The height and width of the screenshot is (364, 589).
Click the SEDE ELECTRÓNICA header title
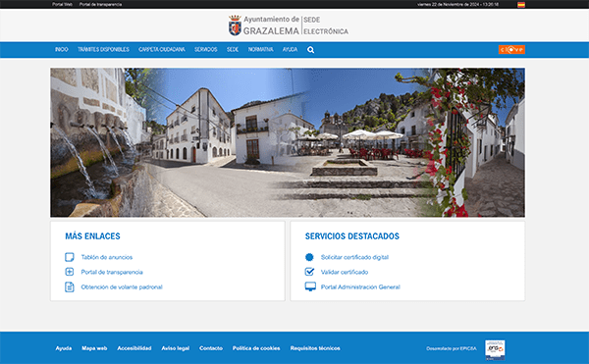coord(326,26)
